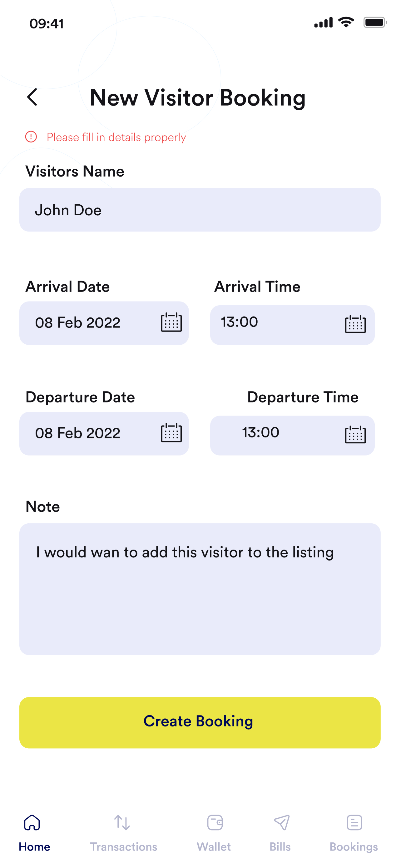This screenshot has height=868, width=401.
Task: Select the Departure Time value 13:00
Action: [260, 432]
